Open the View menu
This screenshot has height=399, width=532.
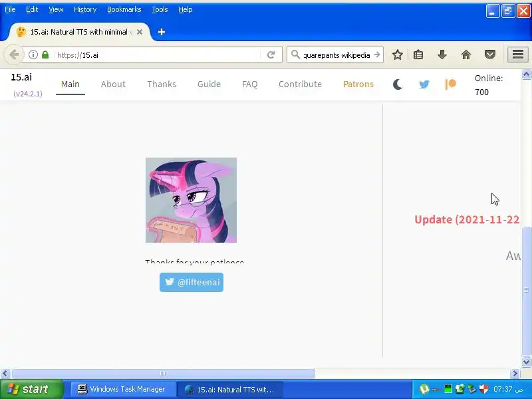(56, 9)
